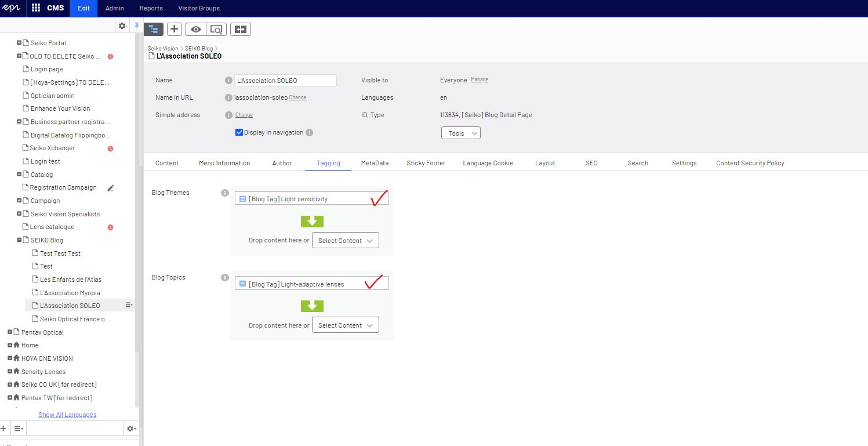Click Manage link beside Everyone
Image resolution: width=868 pixels, height=446 pixels.
479,80
